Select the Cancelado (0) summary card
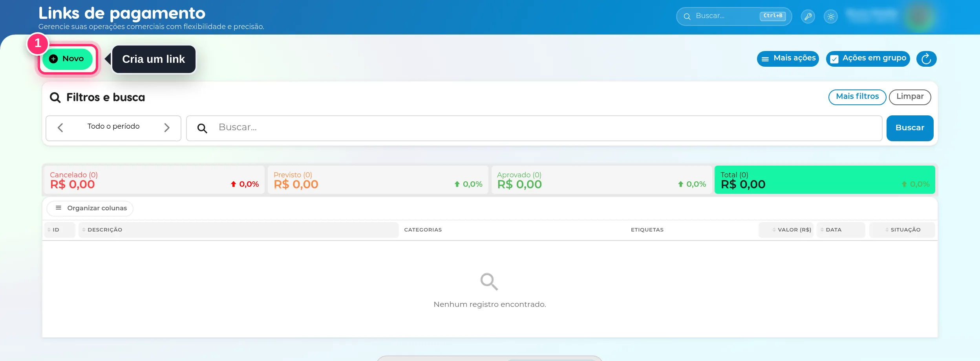The height and width of the screenshot is (361, 980). (x=154, y=180)
